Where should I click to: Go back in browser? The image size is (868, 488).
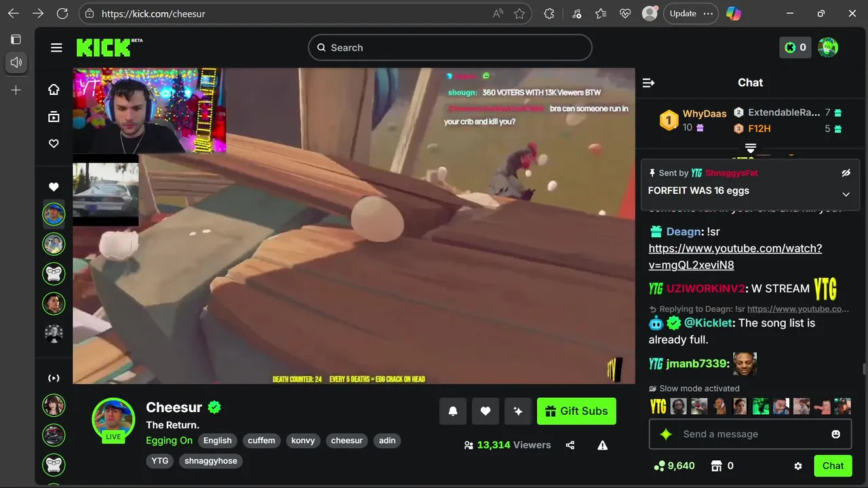point(14,14)
